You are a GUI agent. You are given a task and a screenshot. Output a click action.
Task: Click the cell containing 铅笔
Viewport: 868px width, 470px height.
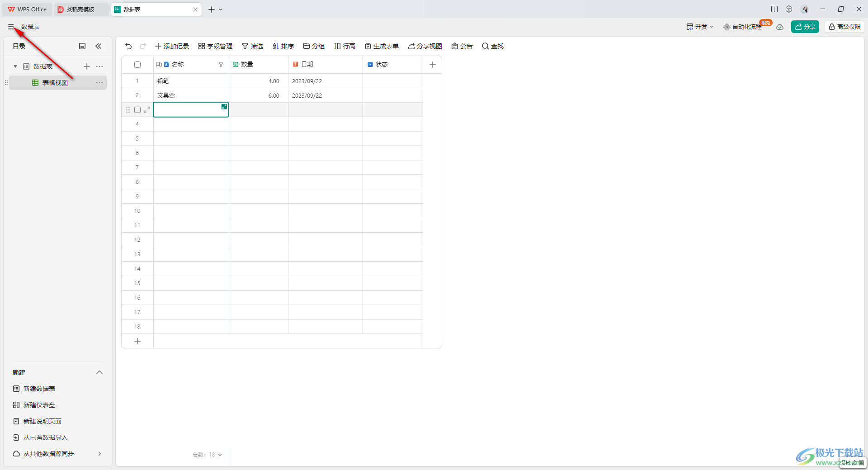click(191, 81)
